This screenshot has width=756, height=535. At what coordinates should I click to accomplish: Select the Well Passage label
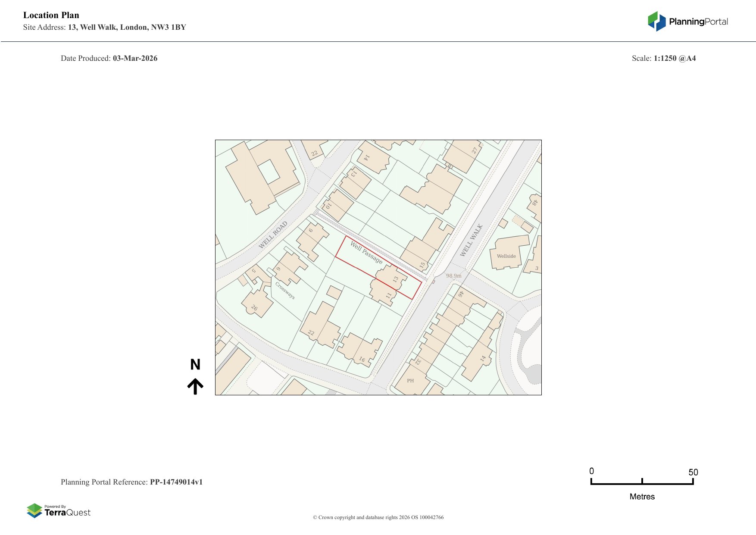click(x=366, y=253)
